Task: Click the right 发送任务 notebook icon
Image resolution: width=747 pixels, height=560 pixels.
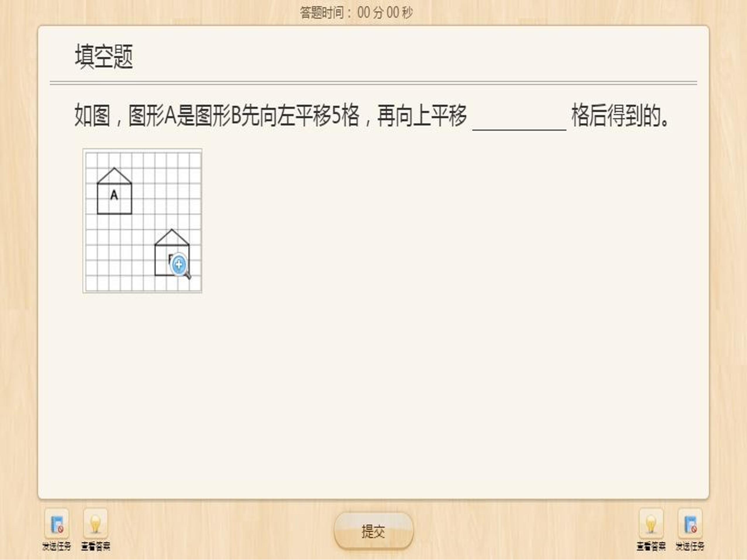Action: point(690,523)
